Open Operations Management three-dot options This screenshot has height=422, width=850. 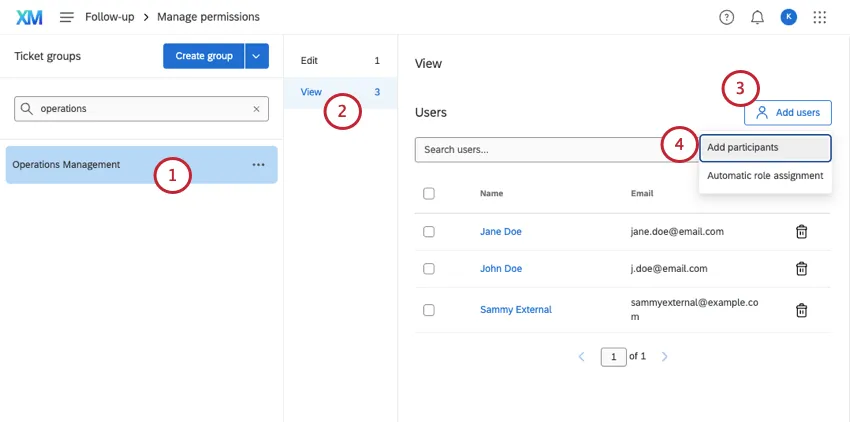point(259,165)
